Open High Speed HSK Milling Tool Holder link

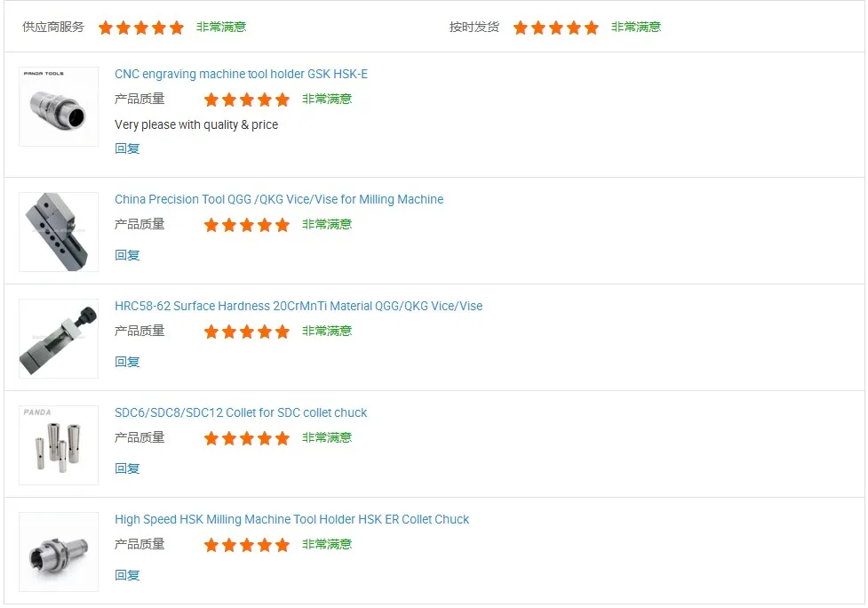click(291, 519)
